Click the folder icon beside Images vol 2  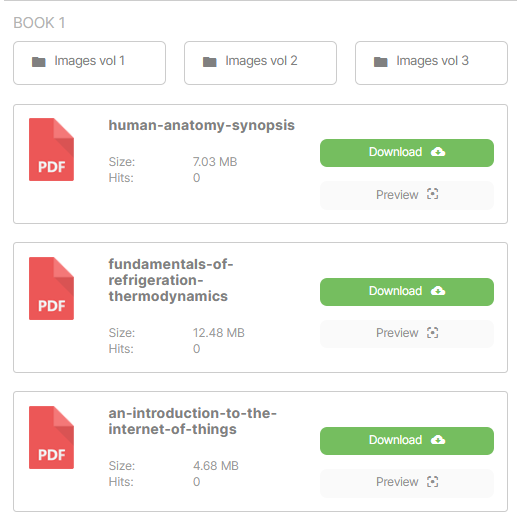tap(210, 62)
